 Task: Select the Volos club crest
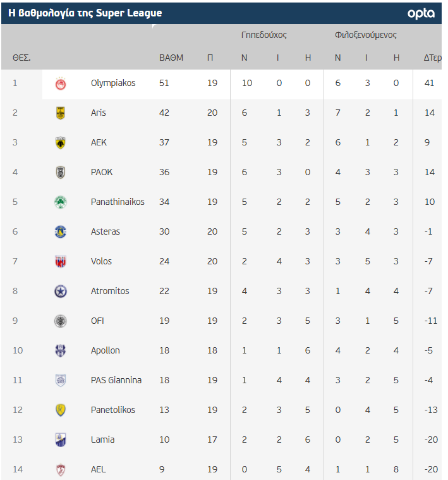point(61,261)
